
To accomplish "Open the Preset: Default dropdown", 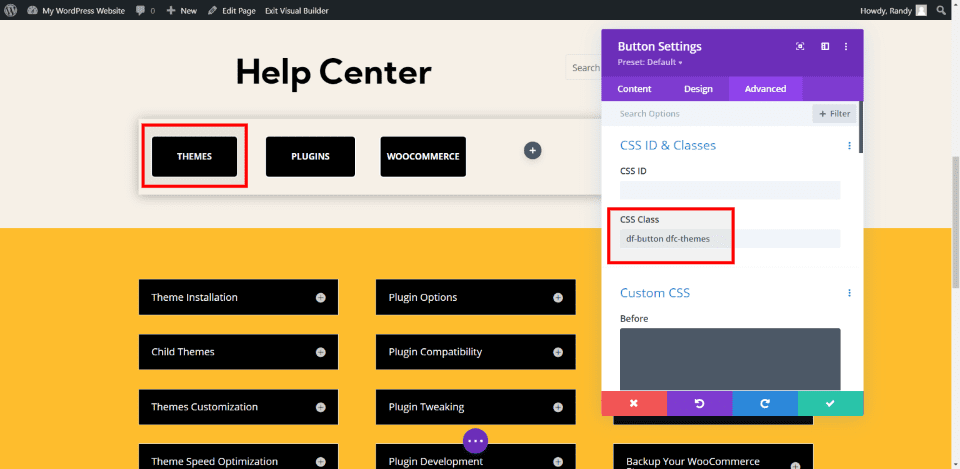I will click(x=650, y=62).
